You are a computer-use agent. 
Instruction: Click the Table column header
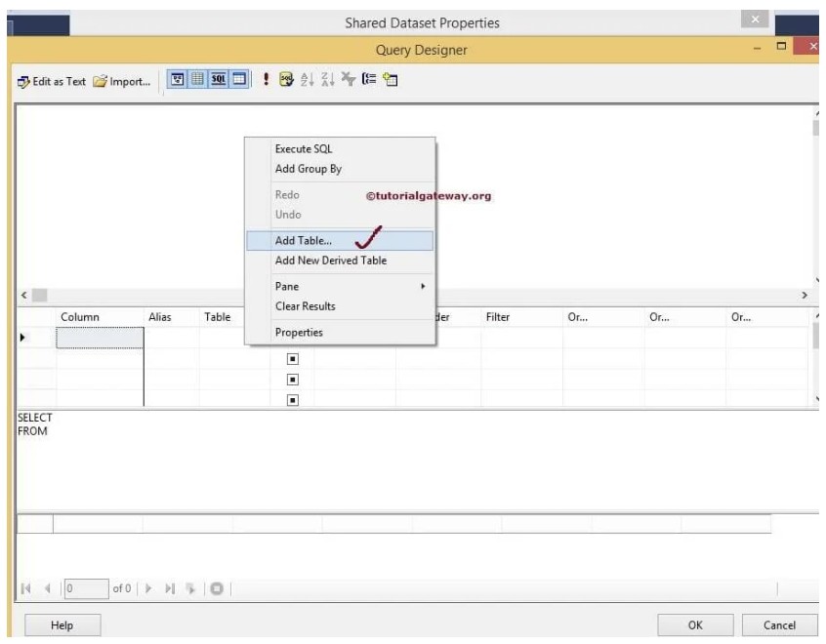click(222, 317)
